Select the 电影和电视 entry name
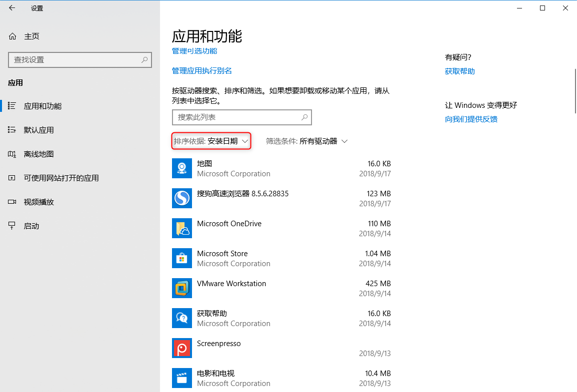Viewport: 577px width, 392px height. [215, 373]
